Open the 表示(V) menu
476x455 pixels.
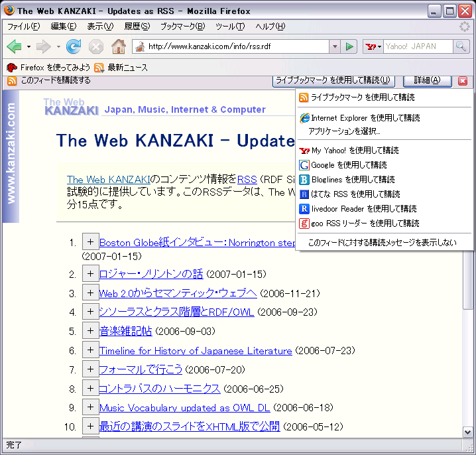coord(100,27)
